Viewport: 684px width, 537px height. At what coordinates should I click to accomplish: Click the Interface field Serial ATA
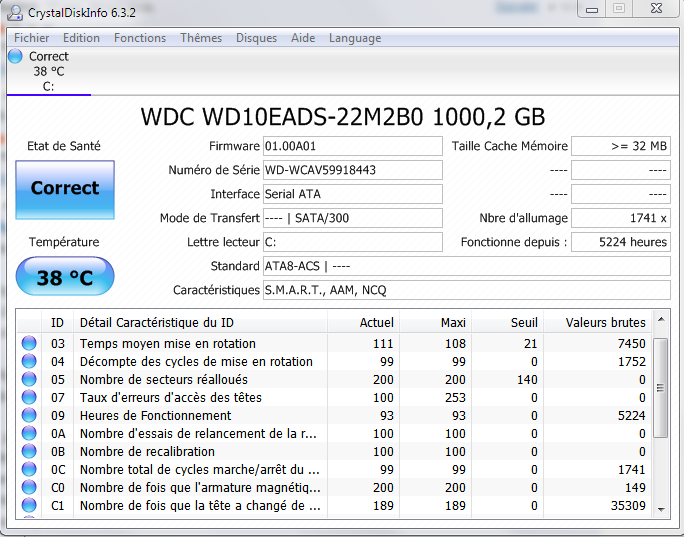click(x=352, y=194)
